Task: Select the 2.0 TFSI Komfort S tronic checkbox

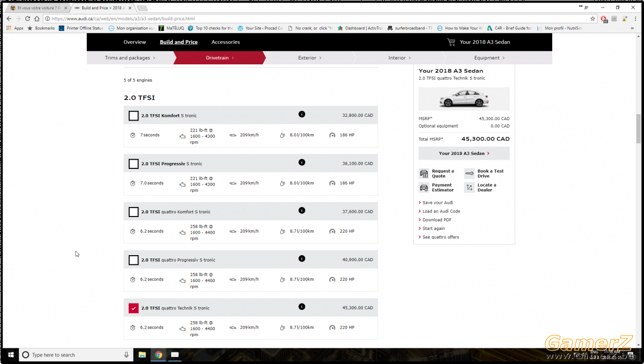Action: (134, 116)
